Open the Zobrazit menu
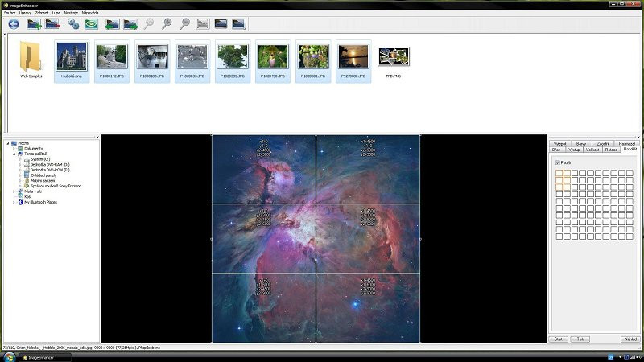644x362 pixels. (x=42, y=13)
